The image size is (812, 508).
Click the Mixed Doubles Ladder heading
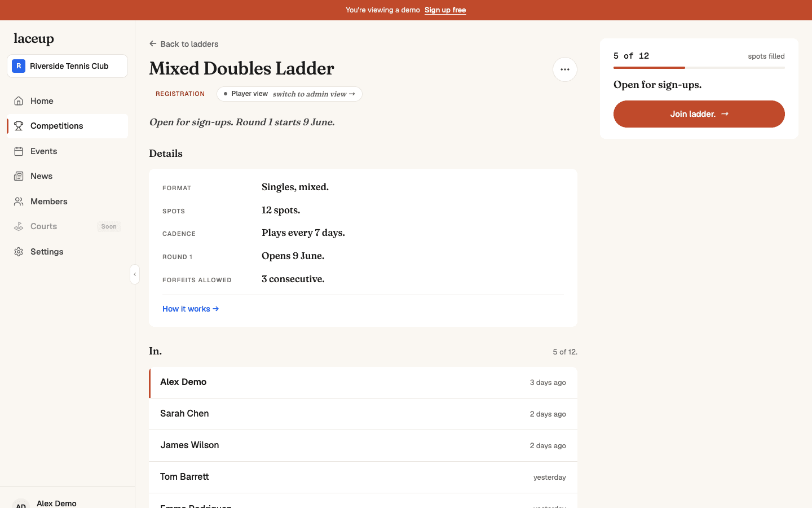241,68
